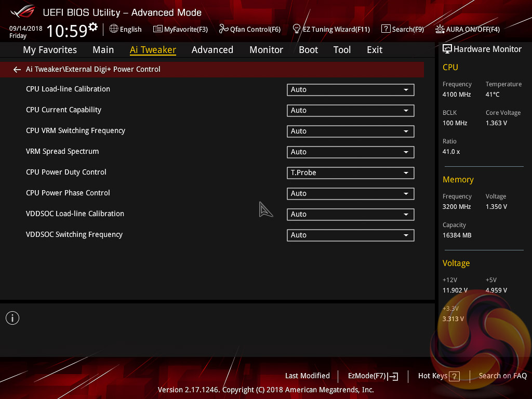Click the Voltage section heading
The width and height of the screenshot is (532, 399).
click(456, 263)
